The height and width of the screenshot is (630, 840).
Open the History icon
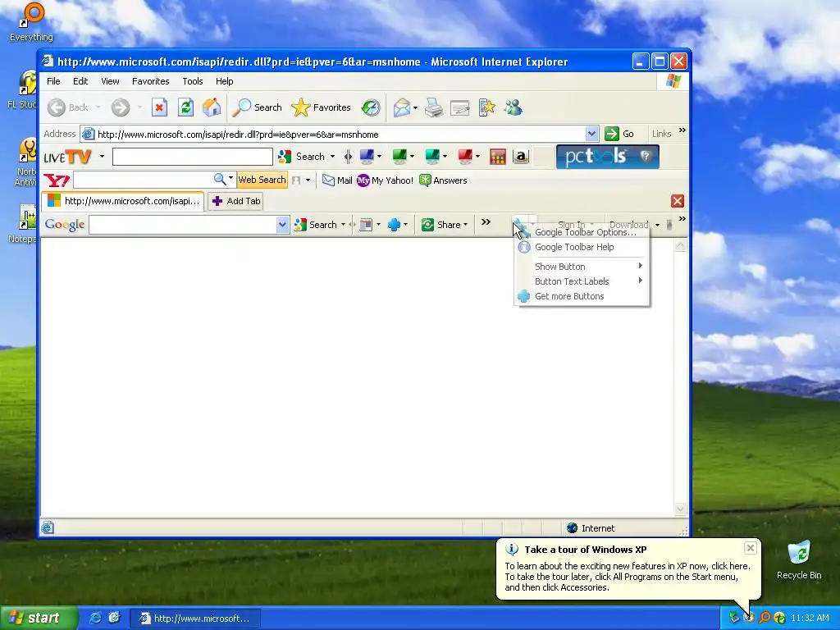pos(370,107)
